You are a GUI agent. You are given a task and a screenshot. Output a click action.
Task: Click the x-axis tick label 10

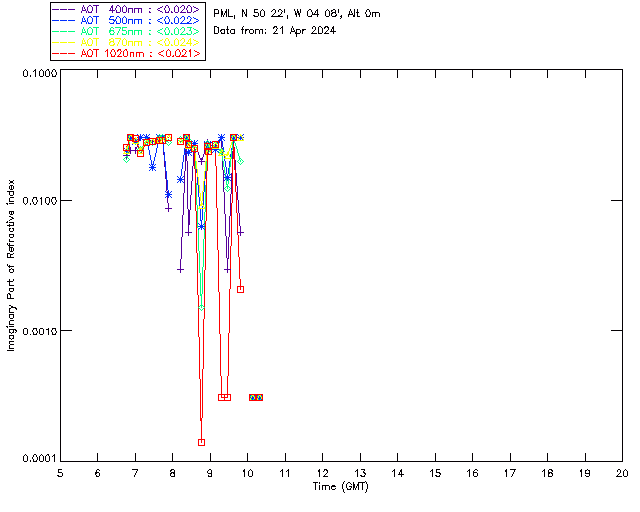[247, 473]
